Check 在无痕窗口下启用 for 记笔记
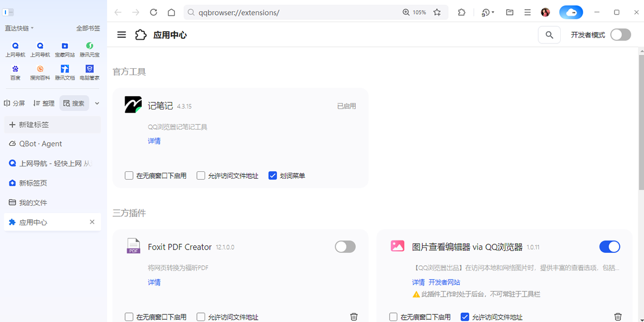Screen dimensions: 644x322 pos(129,175)
